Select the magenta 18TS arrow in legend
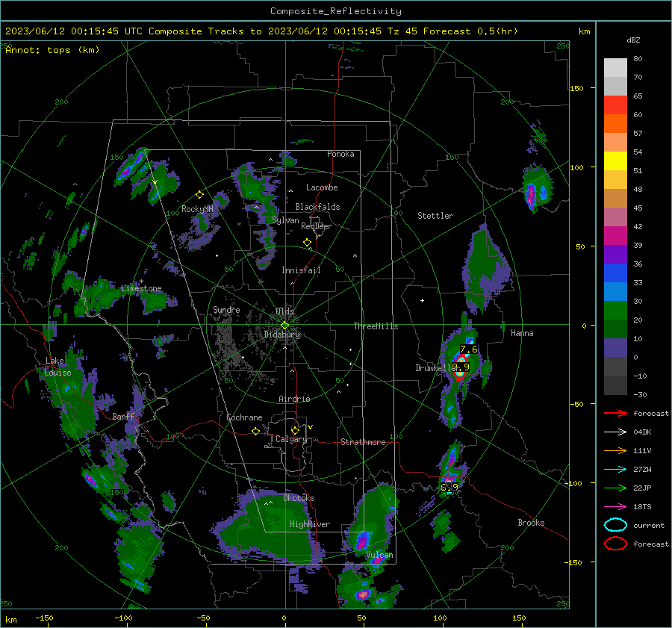Image resolution: width=672 pixels, height=628 pixels. (615, 507)
